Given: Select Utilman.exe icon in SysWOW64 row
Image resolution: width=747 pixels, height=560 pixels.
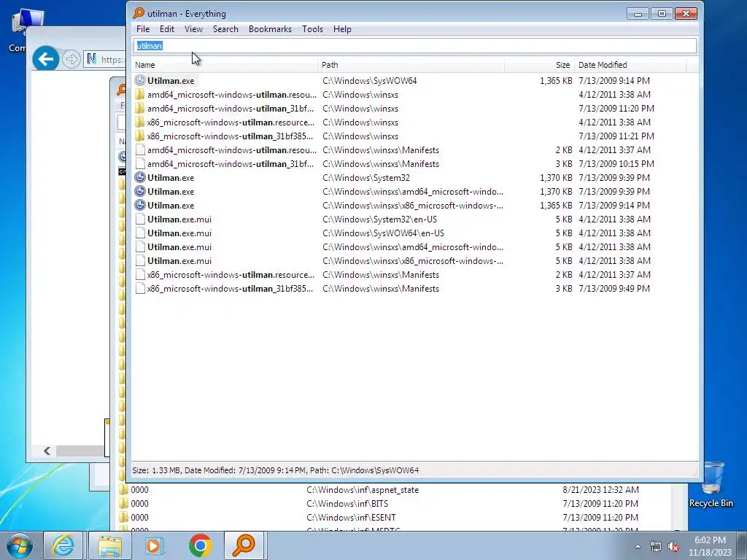Looking at the screenshot, I should coord(139,80).
